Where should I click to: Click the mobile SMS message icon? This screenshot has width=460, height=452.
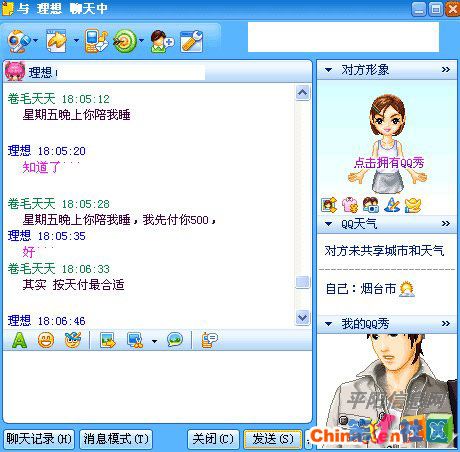(96, 41)
